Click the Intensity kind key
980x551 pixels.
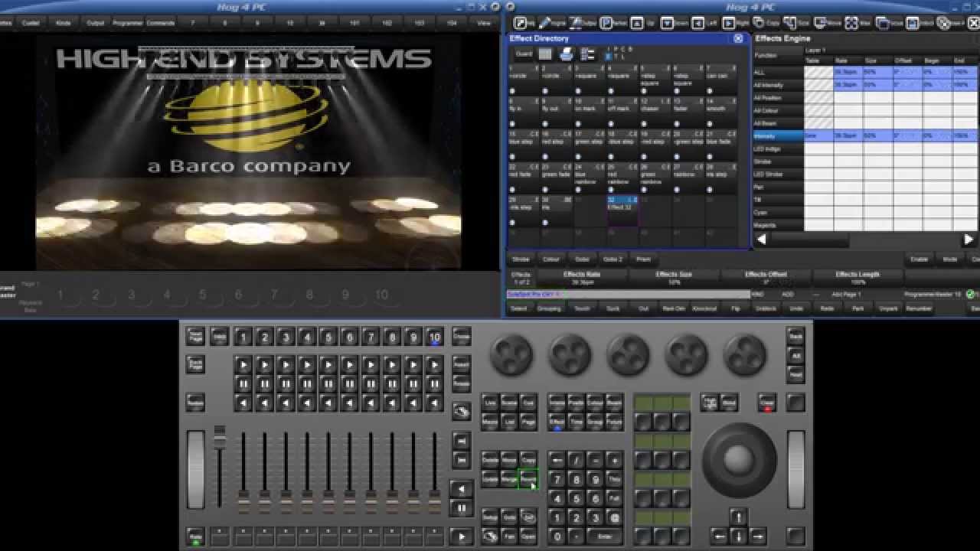click(x=557, y=402)
